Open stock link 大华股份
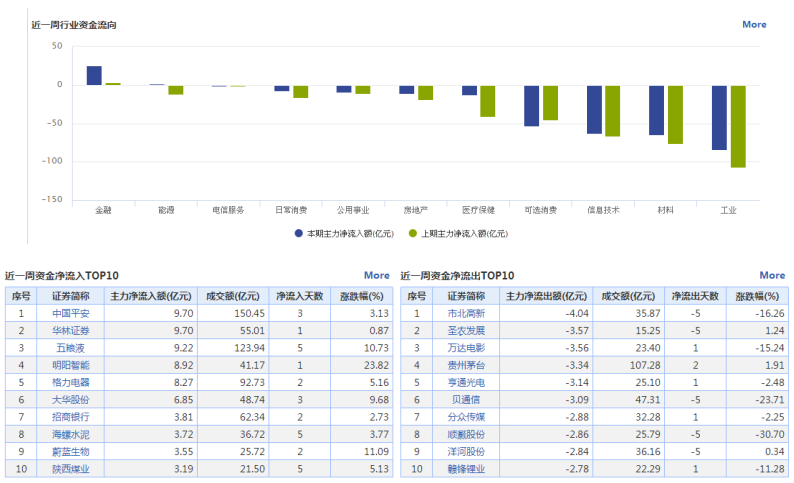Screen dimensions: 794x483 point(70,399)
